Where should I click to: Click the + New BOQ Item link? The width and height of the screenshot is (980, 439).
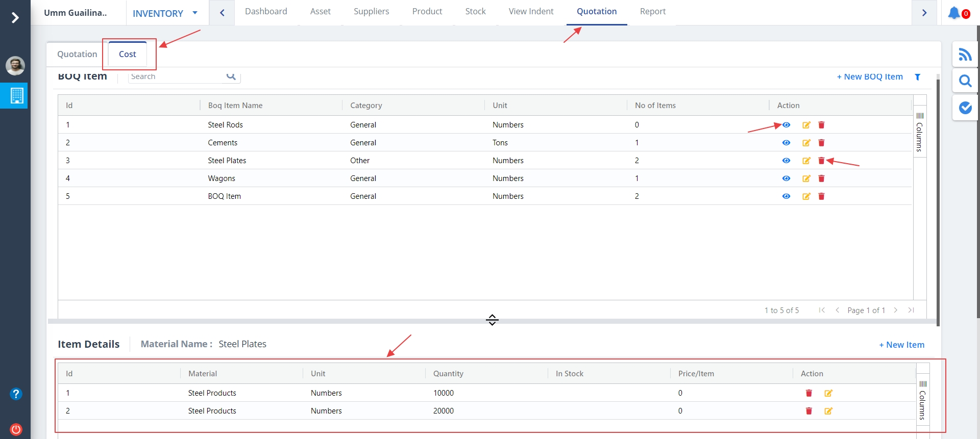coord(869,76)
